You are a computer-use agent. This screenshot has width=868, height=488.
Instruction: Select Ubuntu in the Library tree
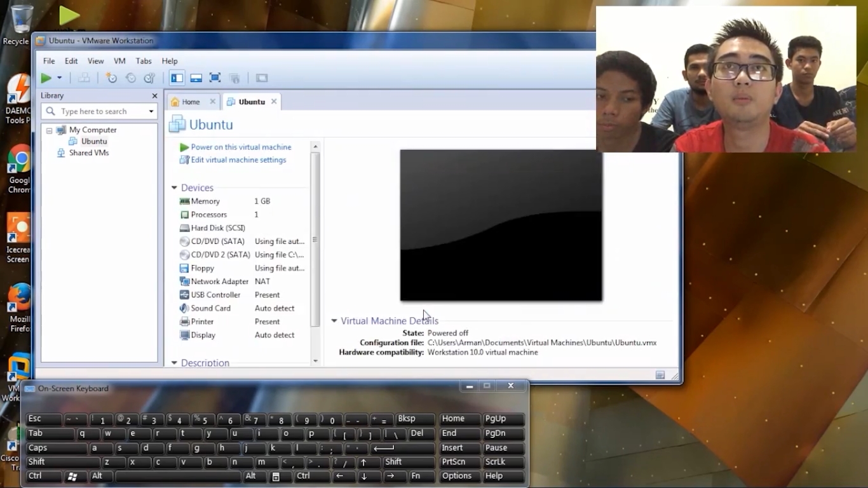coord(94,141)
